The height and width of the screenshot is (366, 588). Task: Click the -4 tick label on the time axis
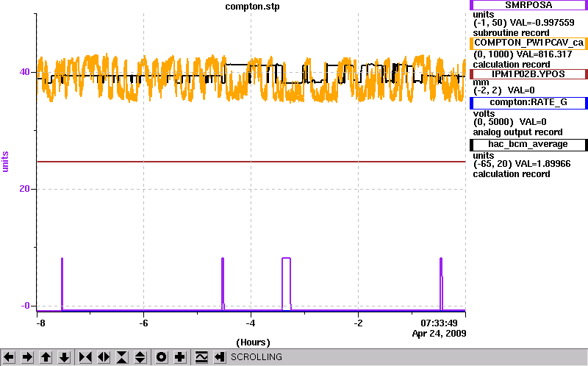pos(251,323)
